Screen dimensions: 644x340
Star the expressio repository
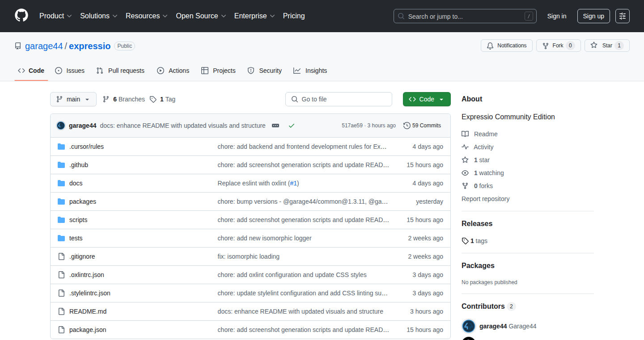[607, 46]
